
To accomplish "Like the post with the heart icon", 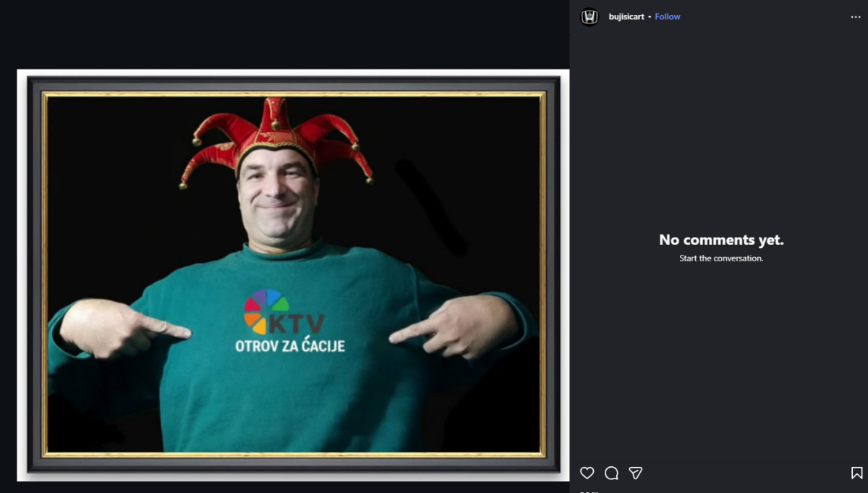I will [x=587, y=473].
